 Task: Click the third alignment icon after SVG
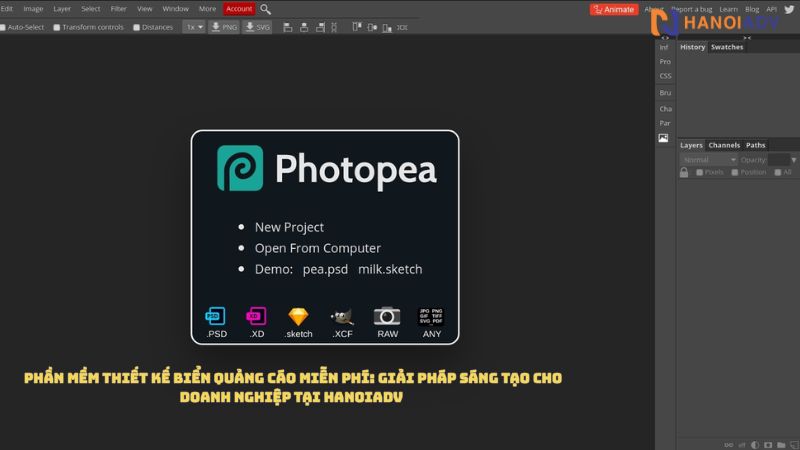pos(320,28)
